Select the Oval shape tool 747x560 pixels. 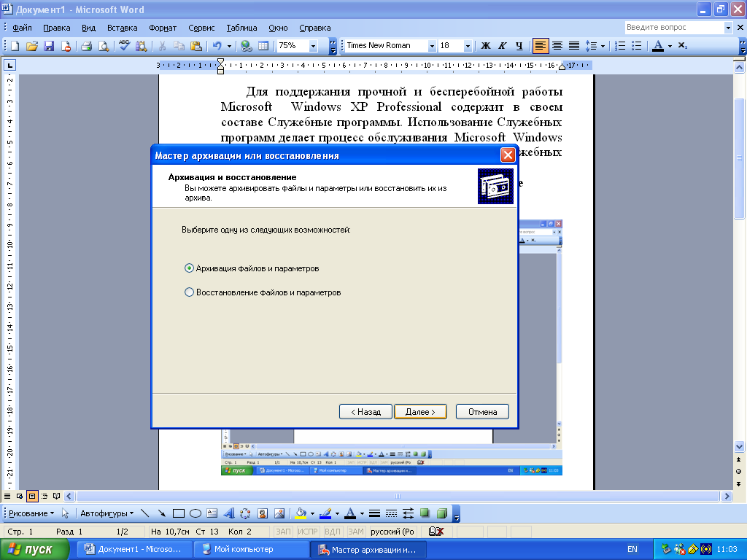click(196, 513)
